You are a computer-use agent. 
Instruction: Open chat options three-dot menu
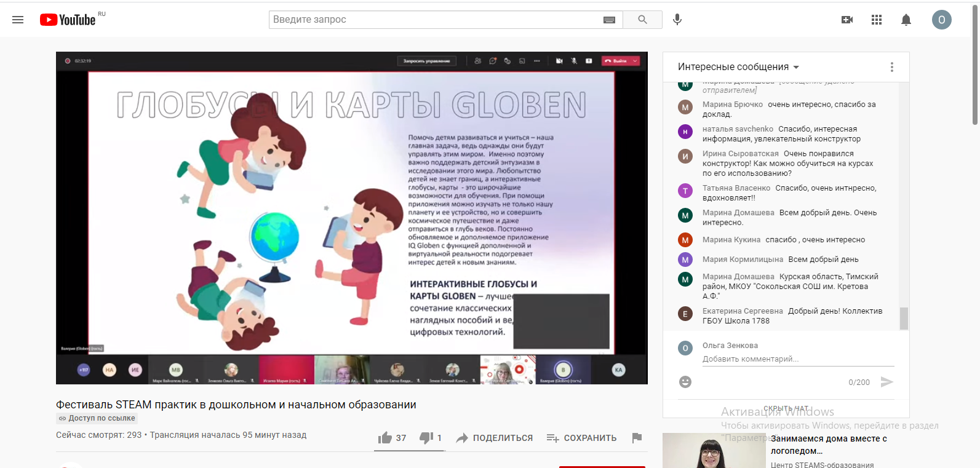tap(892, 67)
